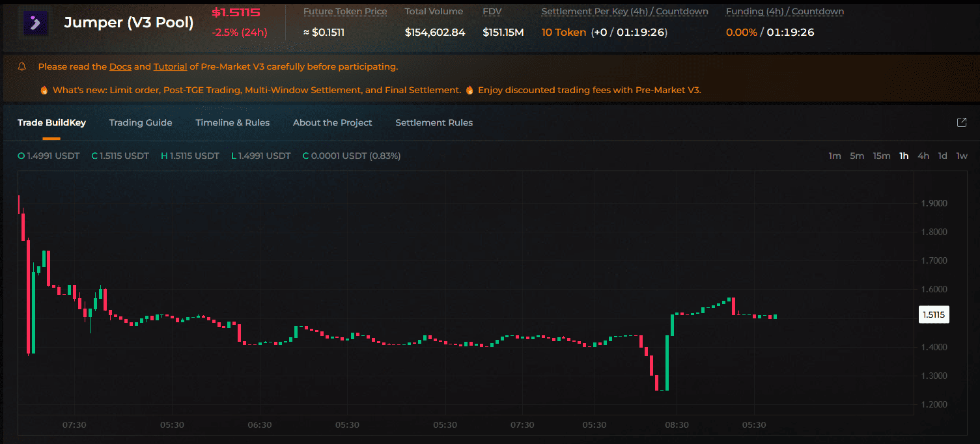Click the -2.5% (24h) change value

point(240,33)
